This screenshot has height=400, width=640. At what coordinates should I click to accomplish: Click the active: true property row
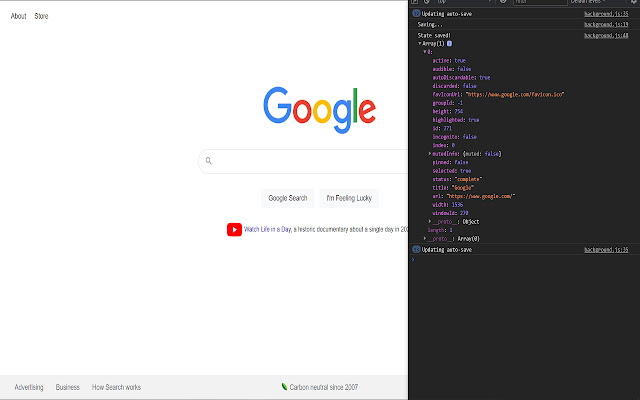point(449,60)
